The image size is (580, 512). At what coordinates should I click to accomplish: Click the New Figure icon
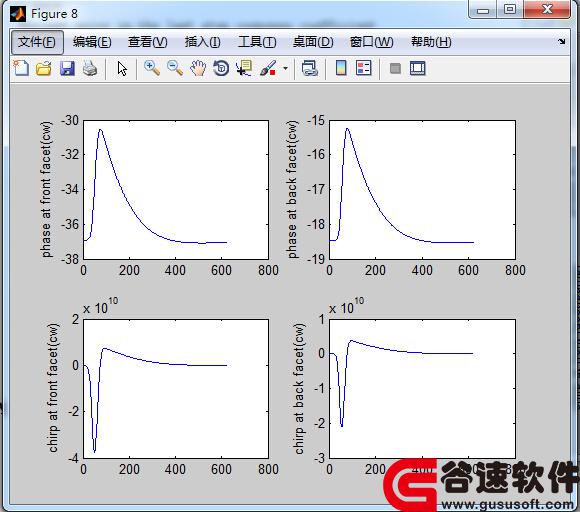tap(21, 68)
